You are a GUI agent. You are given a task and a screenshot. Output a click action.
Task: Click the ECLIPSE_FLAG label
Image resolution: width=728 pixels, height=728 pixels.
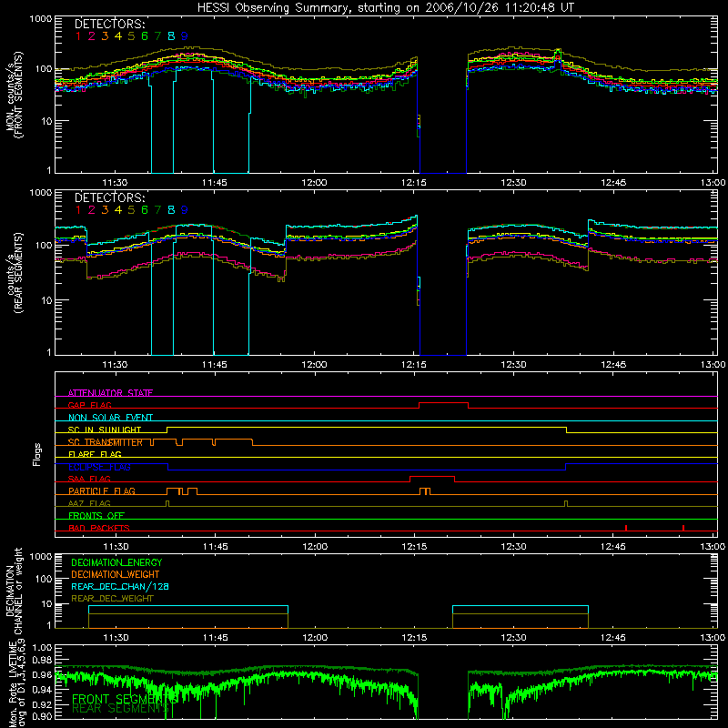coord(99,467)
